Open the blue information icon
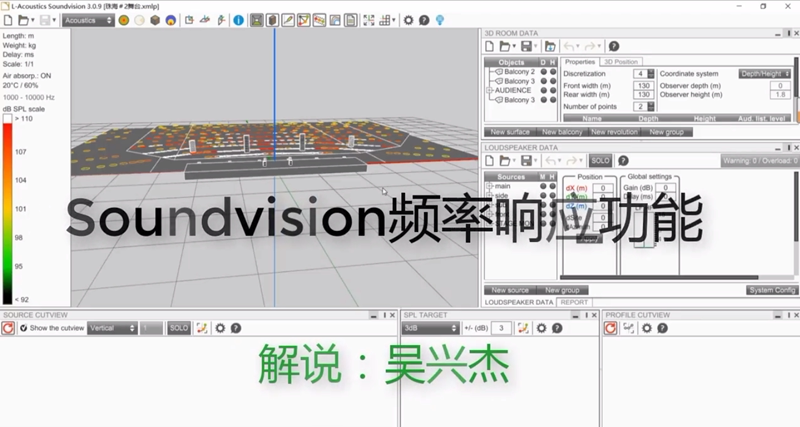The height and width of the screenshot is (427, 800). [x=238, y=20]
